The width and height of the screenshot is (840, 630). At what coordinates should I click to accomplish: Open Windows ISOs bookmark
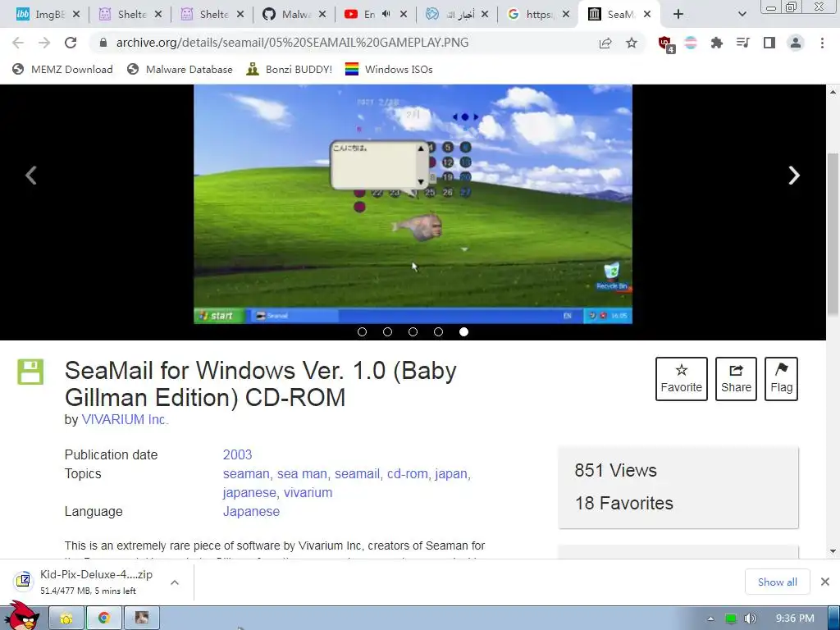[x=389, y=69]
